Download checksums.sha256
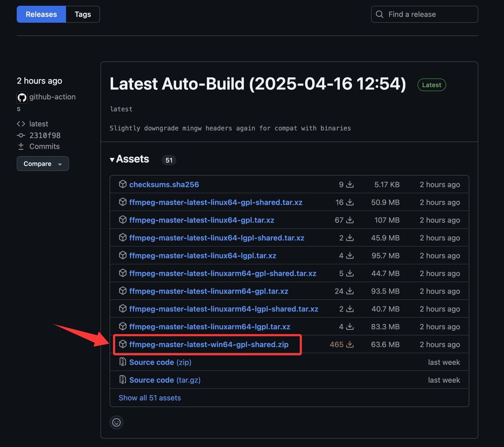The height and width of the screenshot is (447, 504). [x=164, y=184]
